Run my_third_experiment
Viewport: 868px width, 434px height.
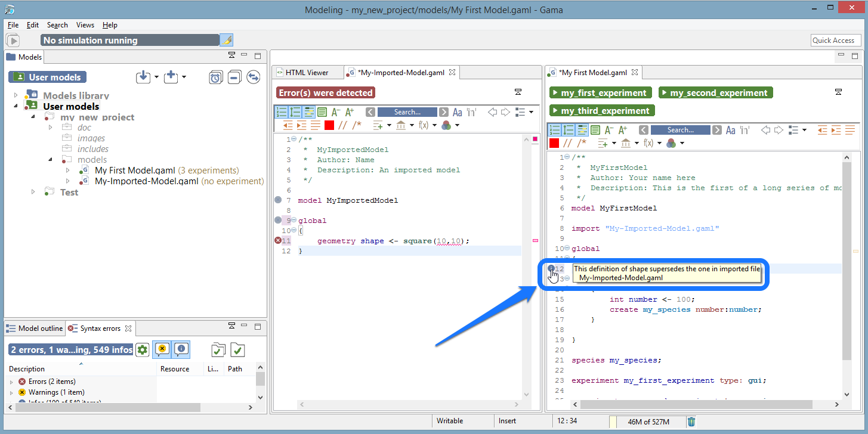tap(602, 111)
